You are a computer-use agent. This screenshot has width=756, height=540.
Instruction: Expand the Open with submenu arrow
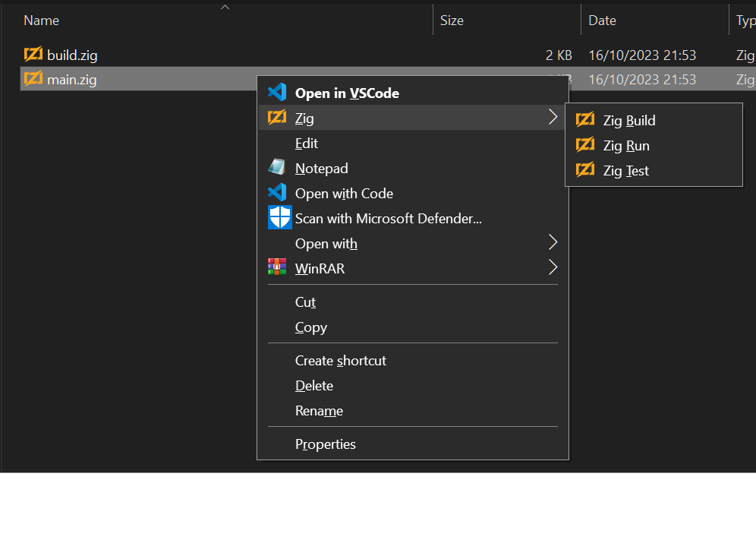(x=553, y=243)
